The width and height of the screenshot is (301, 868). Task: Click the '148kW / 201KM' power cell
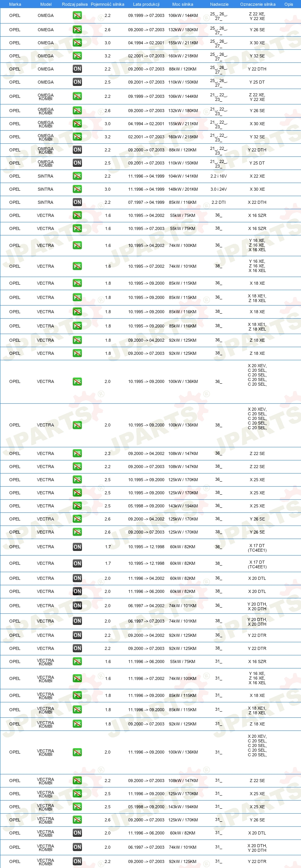point(183,189)
